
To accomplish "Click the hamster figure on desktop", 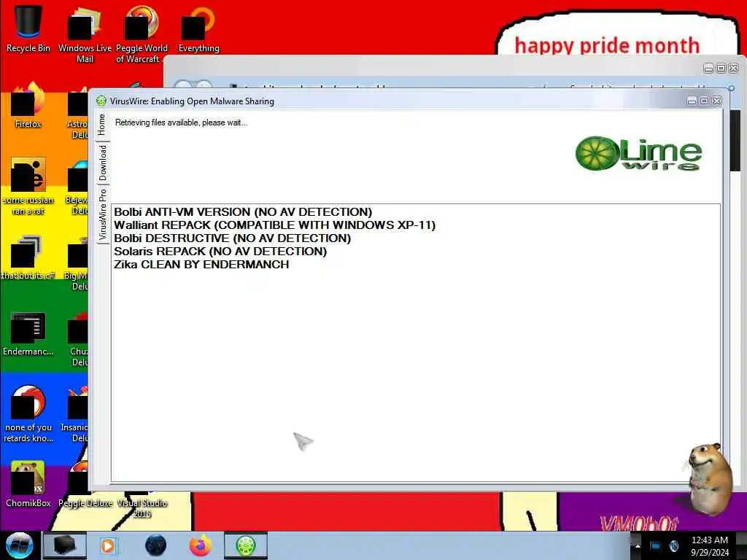I will [710, 478].
